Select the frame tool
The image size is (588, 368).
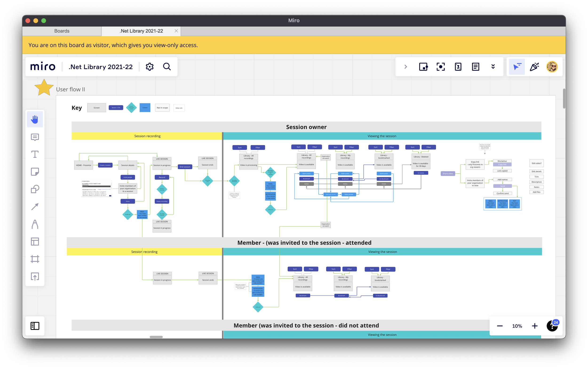point(35,259)
